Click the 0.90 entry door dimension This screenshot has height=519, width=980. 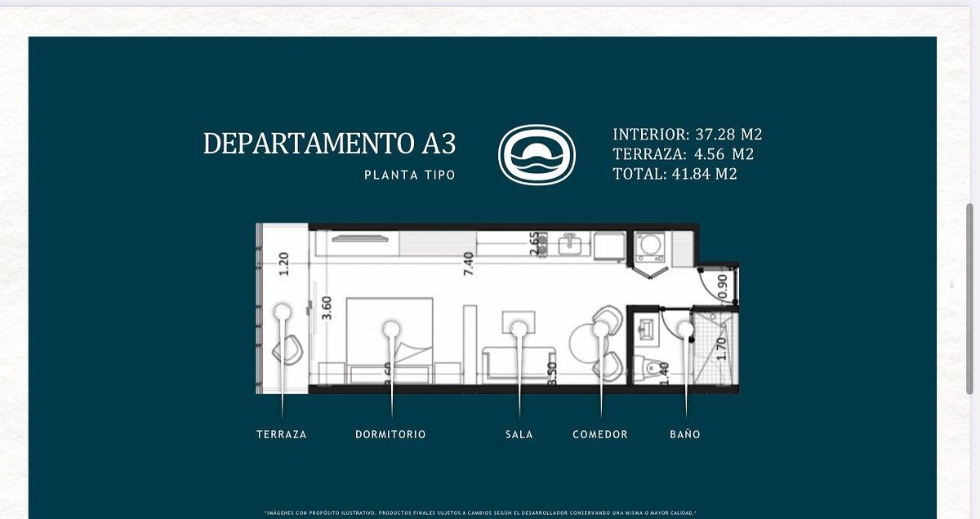coord(721,286)
